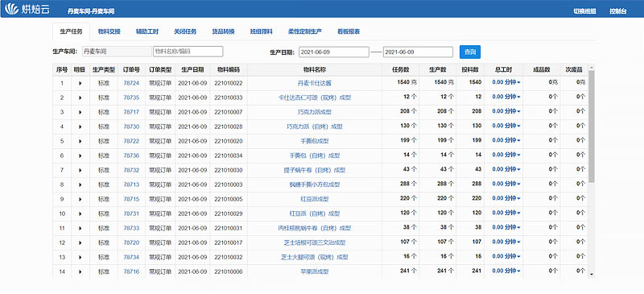The width and height of the screenshot is (644, 294).
Task: Switch to 物料交接 tab
Action: (x=109, y=31)
